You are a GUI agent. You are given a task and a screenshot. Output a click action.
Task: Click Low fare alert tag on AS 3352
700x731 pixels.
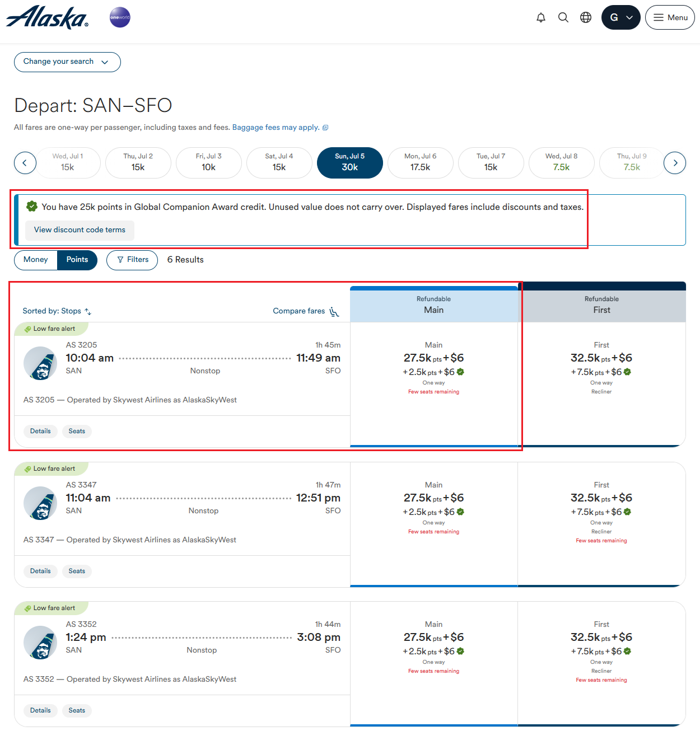coord(51,608)
